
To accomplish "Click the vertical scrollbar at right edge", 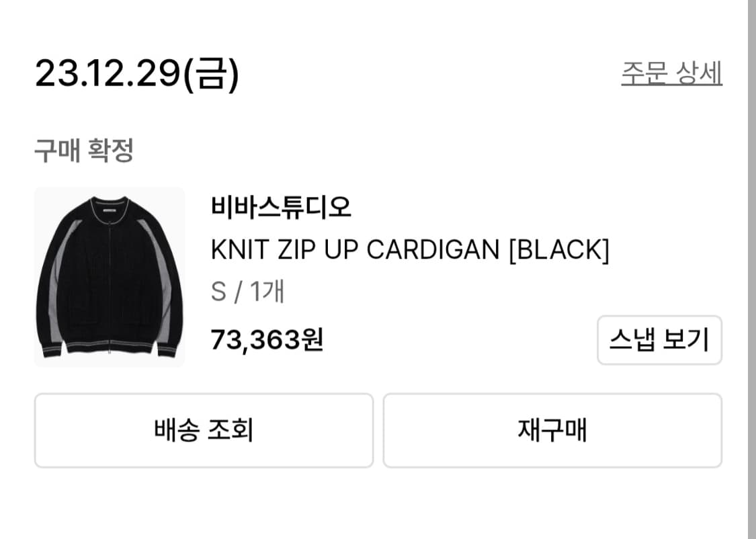I will click(x=752, y=269).
